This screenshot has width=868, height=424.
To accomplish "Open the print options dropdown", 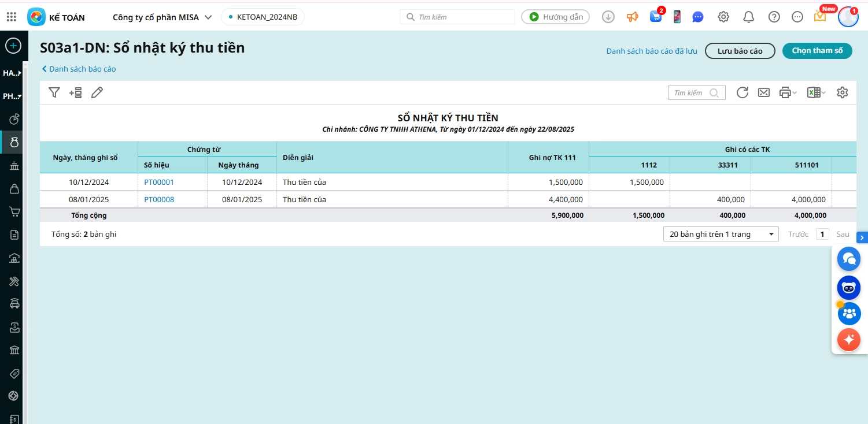I will coord(788,92).
